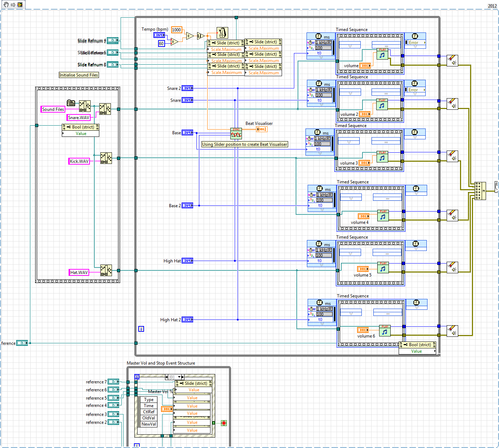The image size is (499, 448).
Task: Select the SYNC beat waveform VI
Action: 236,134
